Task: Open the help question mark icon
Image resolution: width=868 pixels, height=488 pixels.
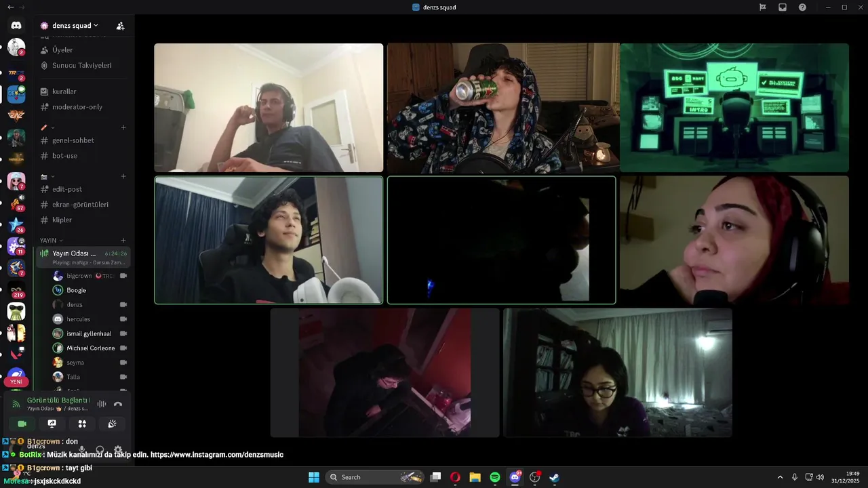Action: (802, 7)
